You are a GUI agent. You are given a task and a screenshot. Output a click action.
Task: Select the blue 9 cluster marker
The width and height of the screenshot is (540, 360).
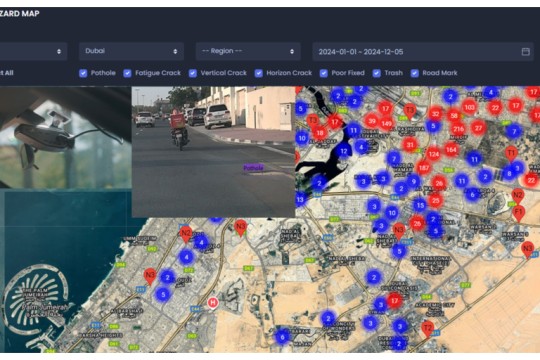point(413,181)
